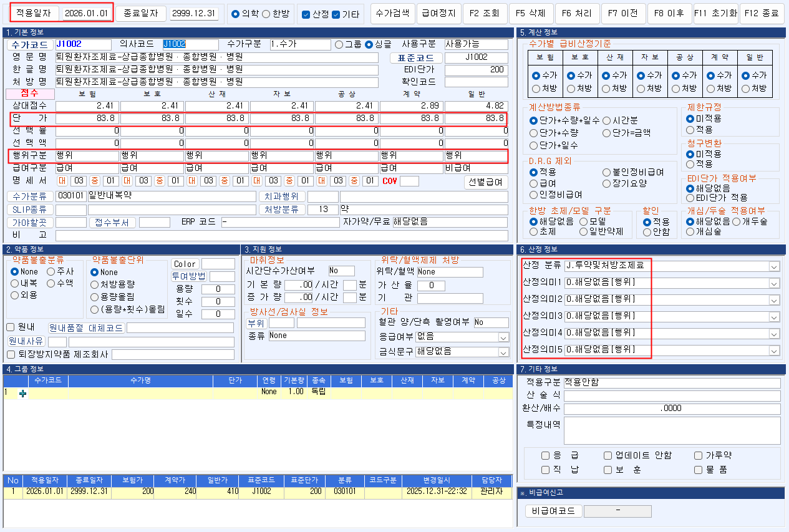Click F11 초기화 to reset the form
789x532 pixels.
pyautogui.click(x=715, y=13)
